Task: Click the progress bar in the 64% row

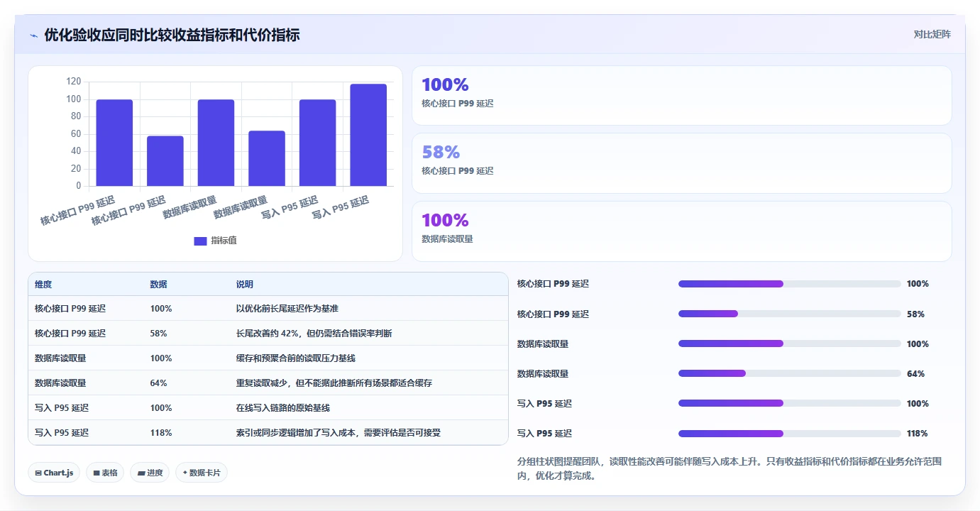Action: pos(790,373)
